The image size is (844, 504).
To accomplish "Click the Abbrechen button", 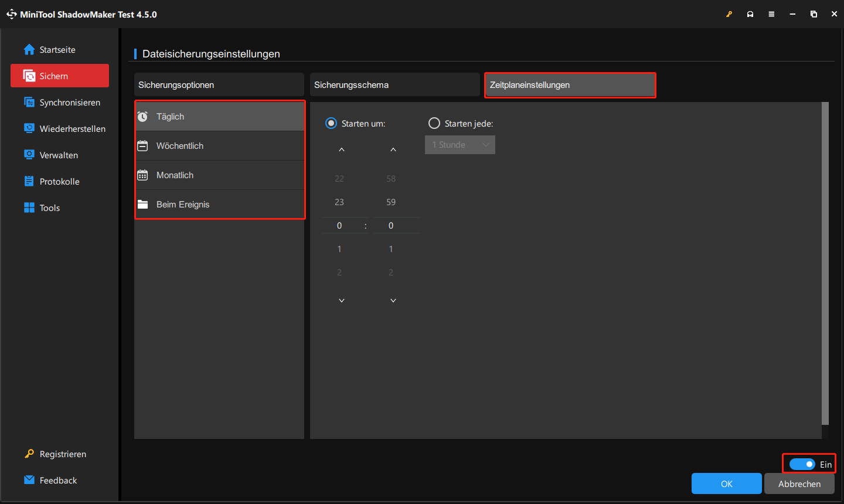I will pyautogui.click(x=799, y=483).
